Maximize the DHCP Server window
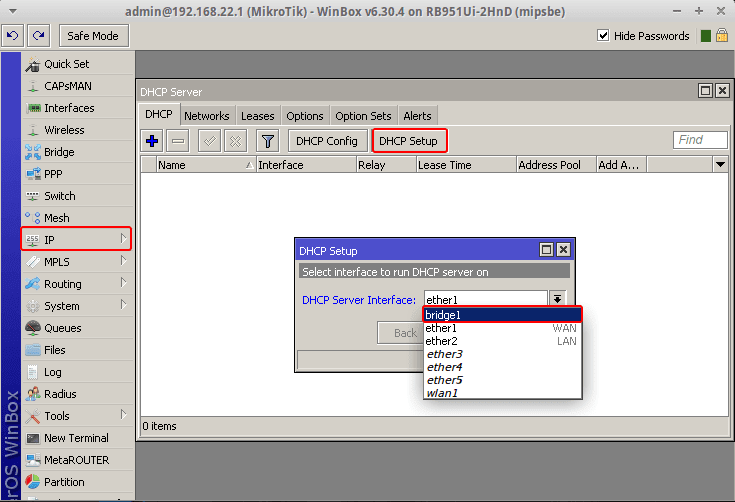This screenshot has width=735, height=502. [x=705, y=90]
